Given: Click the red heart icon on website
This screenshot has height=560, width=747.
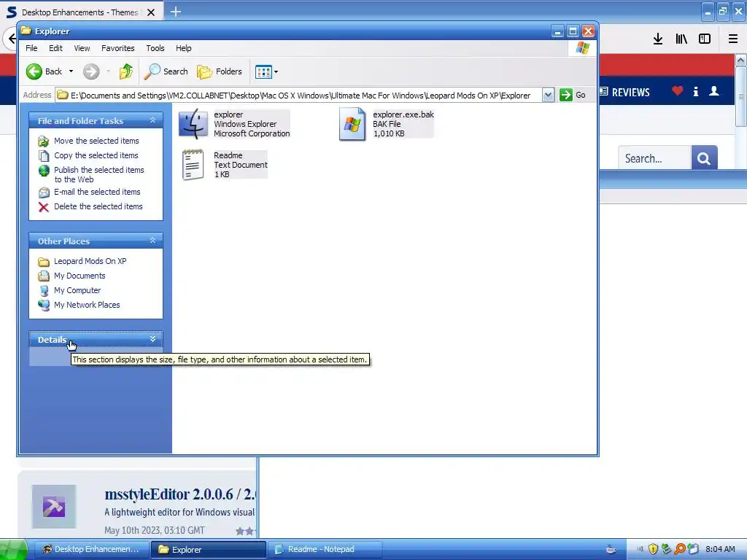Looking at the screenshot, I should pyautogui.click(x=678, y=90).
